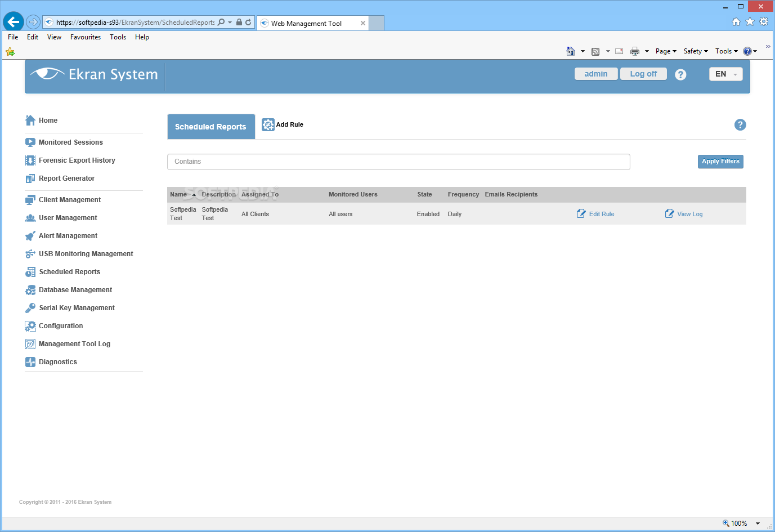
Task: Click the Add Rule link text
Action: pyautogui.click(x=290, y=125)
